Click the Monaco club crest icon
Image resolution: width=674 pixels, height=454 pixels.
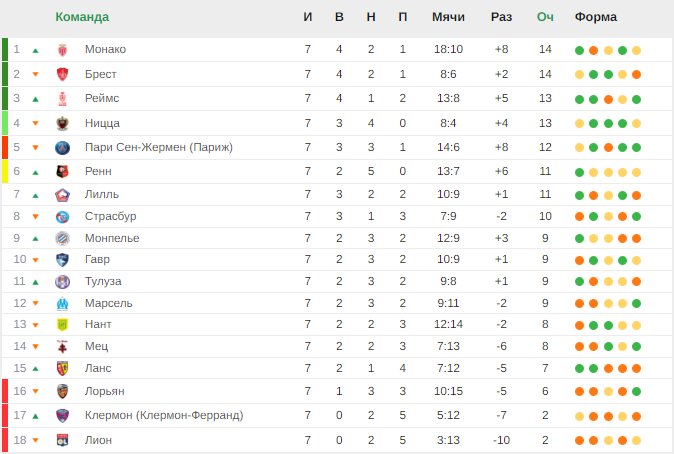pyautogui.click(x=63, y=50)
